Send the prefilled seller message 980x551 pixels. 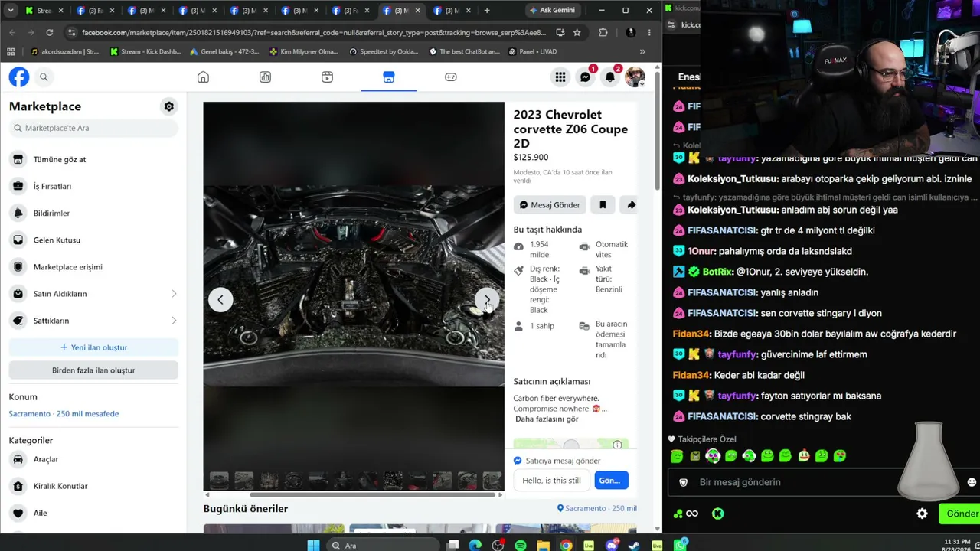pyautogui.click(x=610, y=481)
